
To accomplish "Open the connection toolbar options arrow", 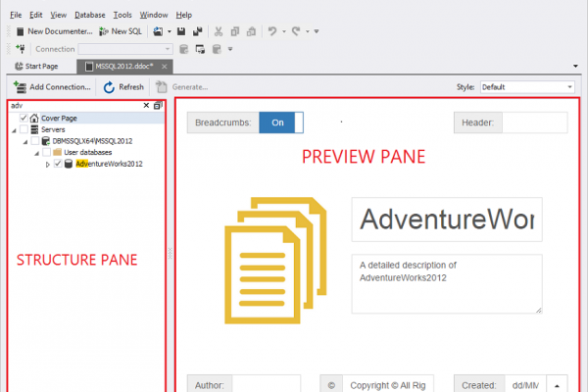I will [x=230, y=49].
